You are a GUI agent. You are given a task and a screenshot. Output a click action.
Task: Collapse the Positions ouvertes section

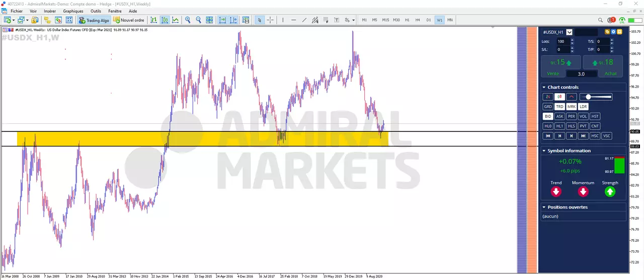(544, 207)
